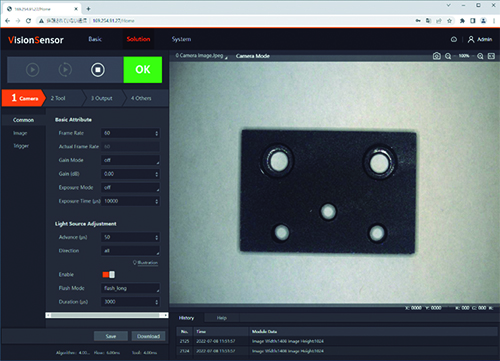Click the Download button
Viewport: 500px width, 361px height.
coord(148,336)
